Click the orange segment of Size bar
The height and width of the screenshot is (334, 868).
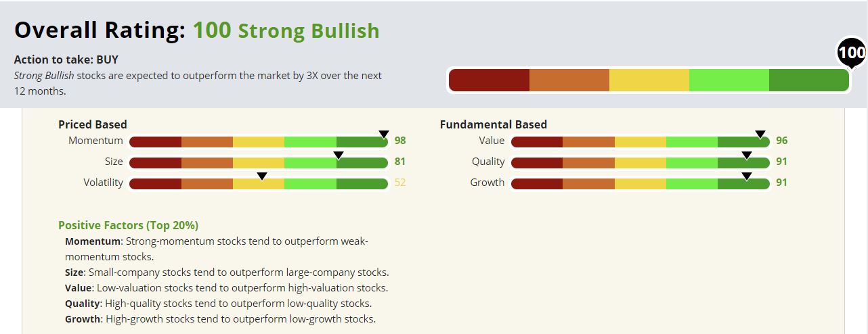(207, 162)
